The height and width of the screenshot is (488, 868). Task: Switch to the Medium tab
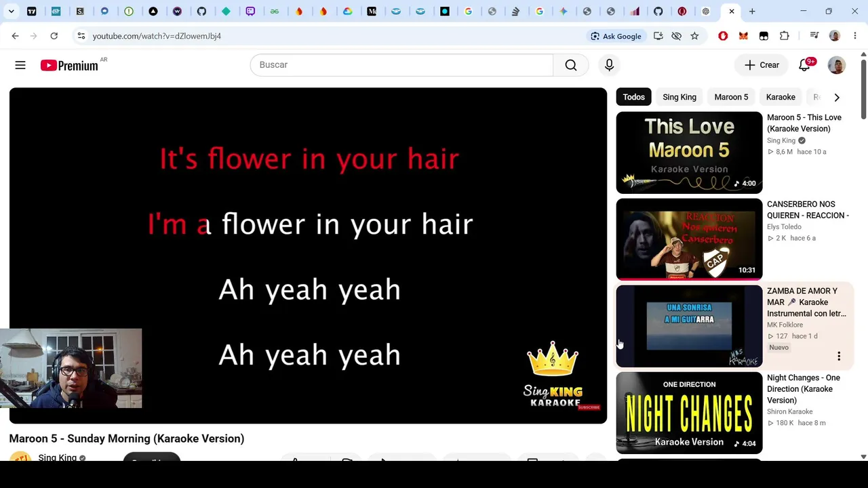[x=372, y=12]
